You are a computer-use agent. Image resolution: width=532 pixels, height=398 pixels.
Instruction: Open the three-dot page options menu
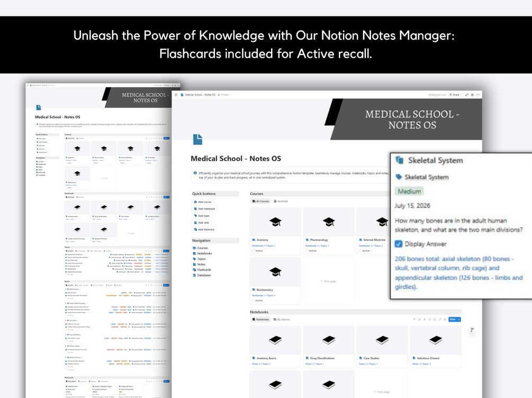(477, 95)
